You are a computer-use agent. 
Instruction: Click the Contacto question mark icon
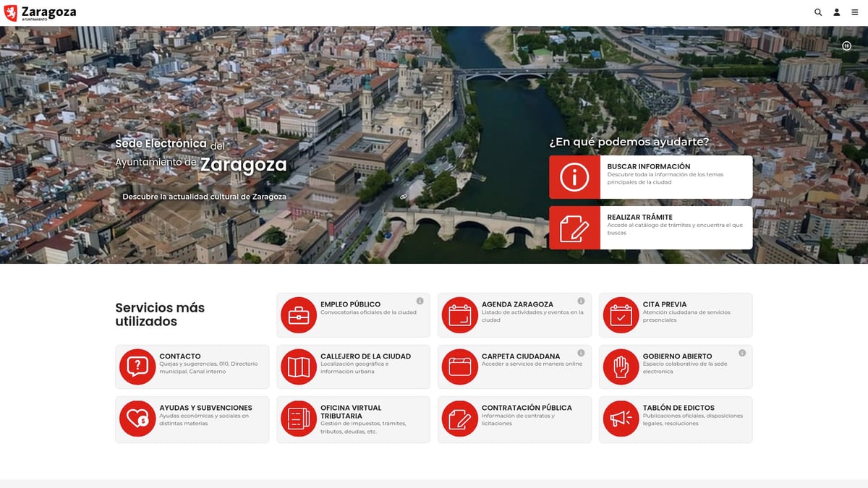(x=137, y=367)
